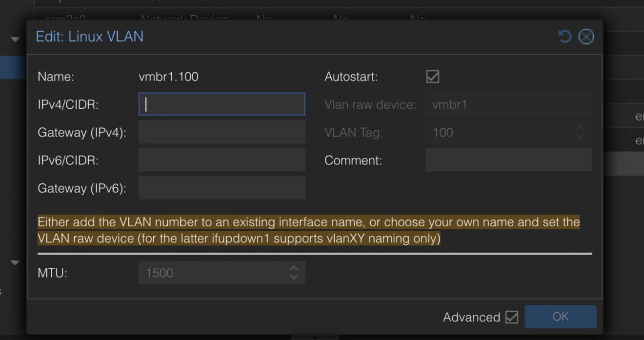644x340 pixels.
Task: Click the MTU stepper arrows
Action: pos(293,273)
